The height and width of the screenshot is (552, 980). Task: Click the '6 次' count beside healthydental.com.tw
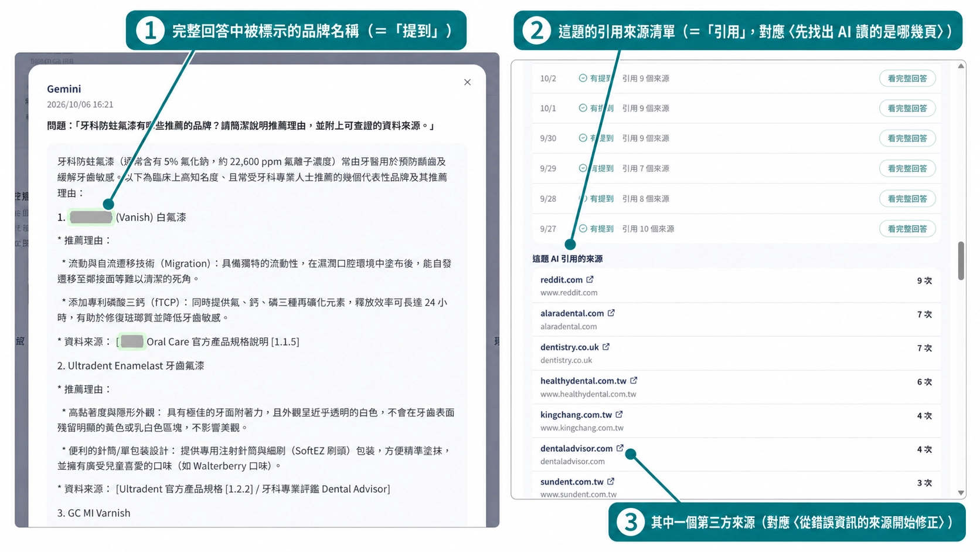pyautogui.click(x=924, y=382)
